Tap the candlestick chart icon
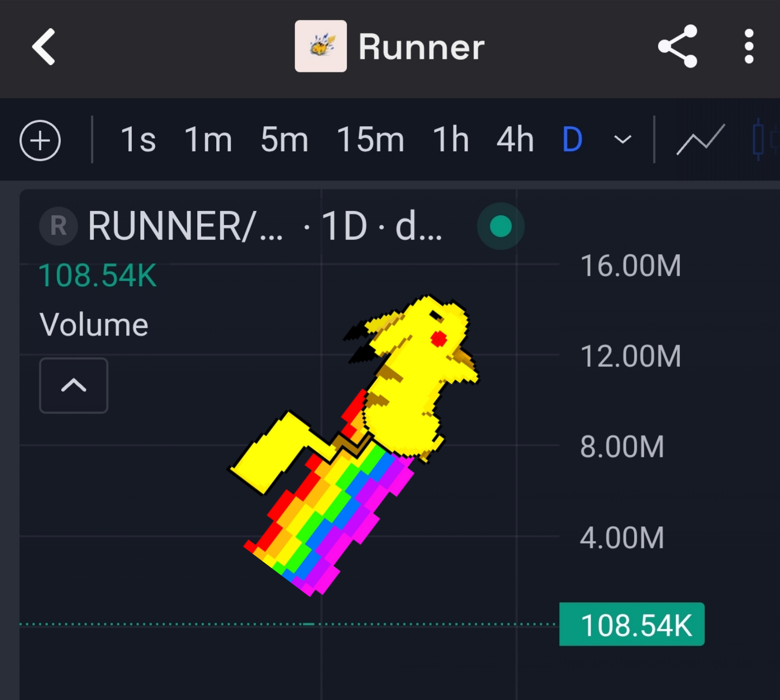The height and width of the screenshot is (700, 780). [761, 140]
